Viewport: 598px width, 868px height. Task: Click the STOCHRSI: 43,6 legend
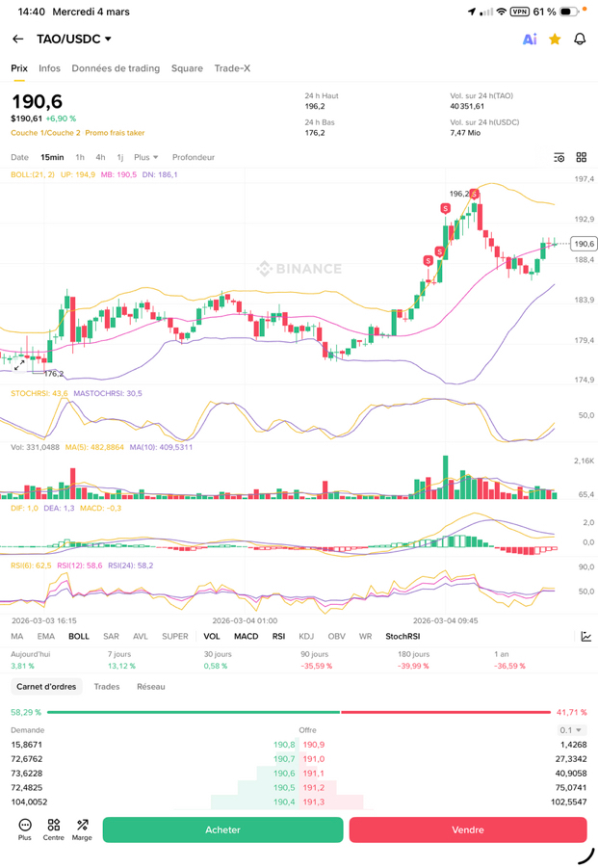coord(39,394)
